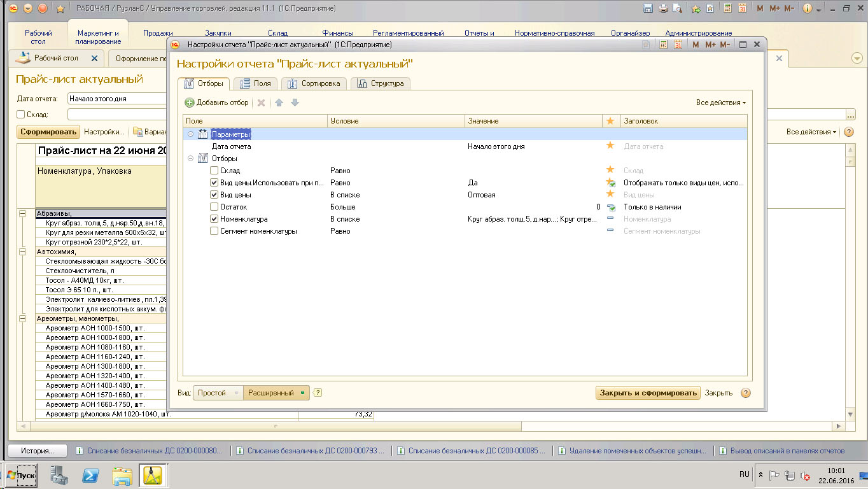Switch to the Сортировка tab

314,83
